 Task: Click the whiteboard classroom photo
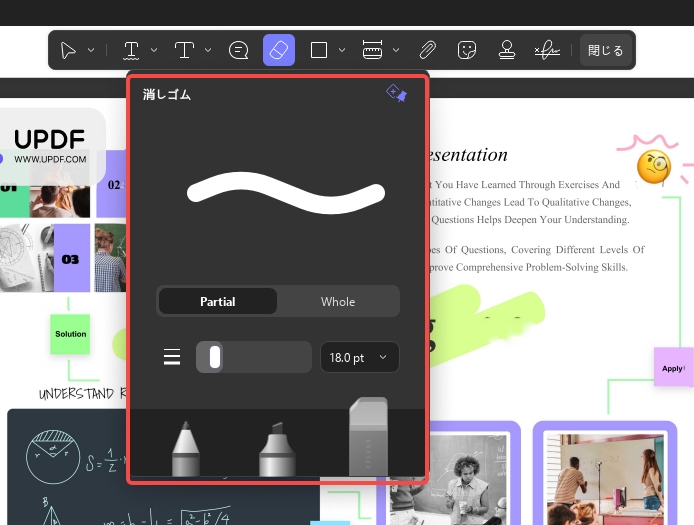[605, 479]
